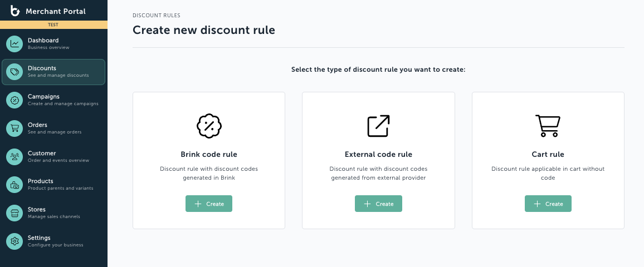Select the Stores storefront icon
Image resolution: width=644 pixels, height=267 pixels.
15,213
